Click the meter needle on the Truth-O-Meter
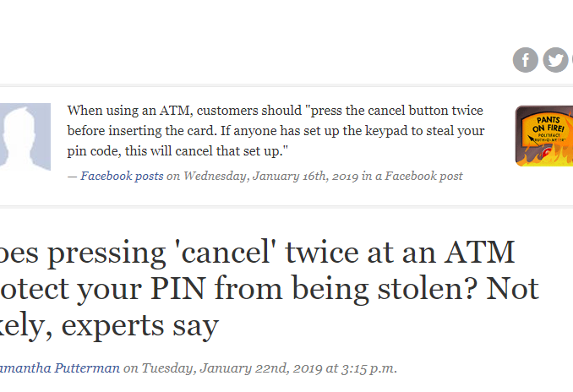This screenshot has width=573, height=392. [x=533, y=140]
